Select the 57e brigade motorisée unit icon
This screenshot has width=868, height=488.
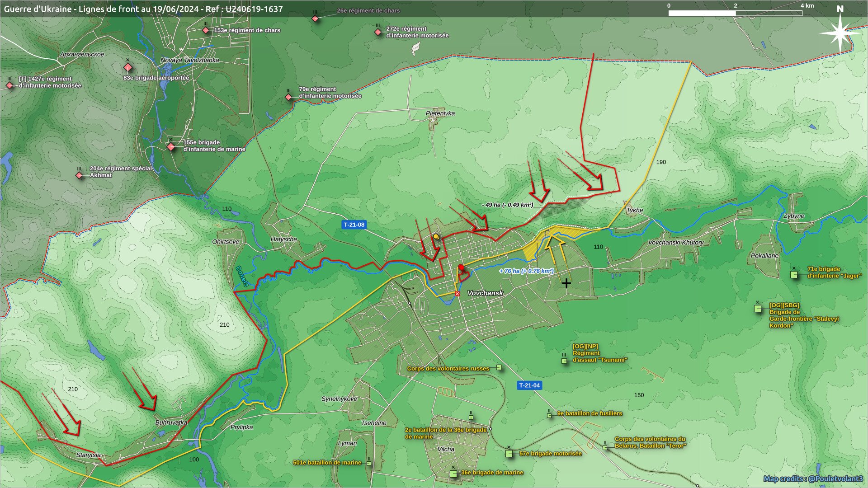click(509, 454)
